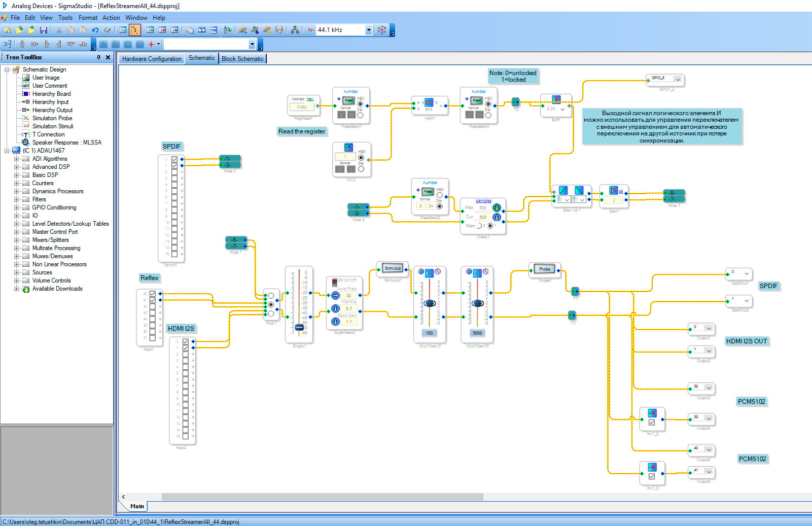Click the Stimulus button
The image size is (812, 526).
point(393,268)
